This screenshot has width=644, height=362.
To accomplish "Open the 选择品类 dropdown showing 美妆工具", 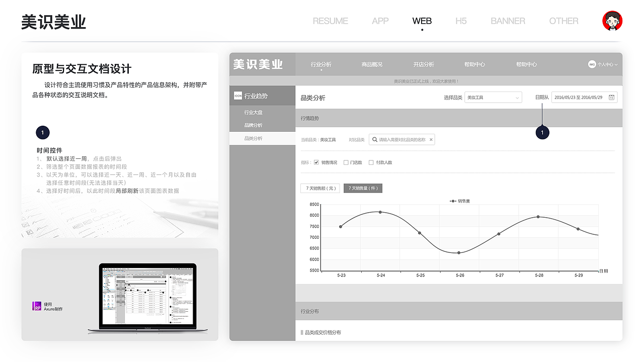I will [x=493, y=98].
